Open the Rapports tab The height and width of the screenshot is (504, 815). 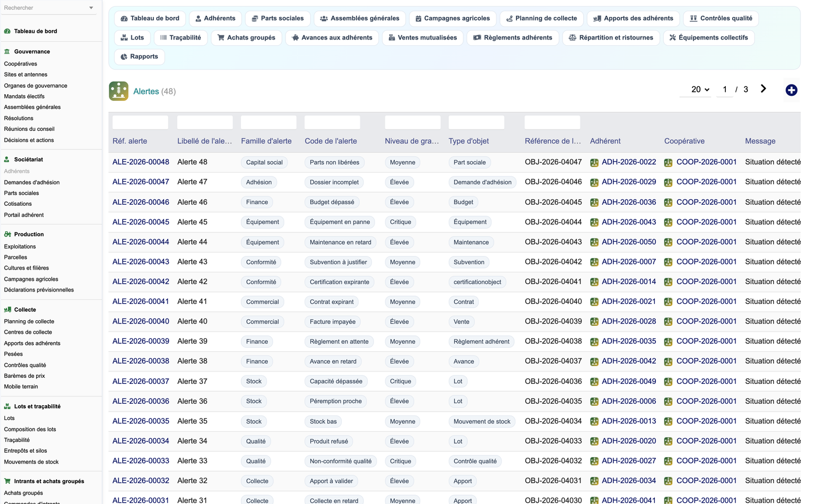coord(139,56)
